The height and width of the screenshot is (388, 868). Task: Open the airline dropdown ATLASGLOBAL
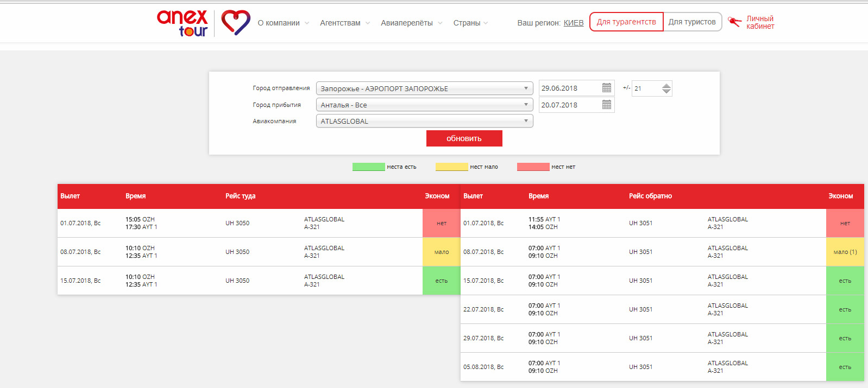pos(424,121)
